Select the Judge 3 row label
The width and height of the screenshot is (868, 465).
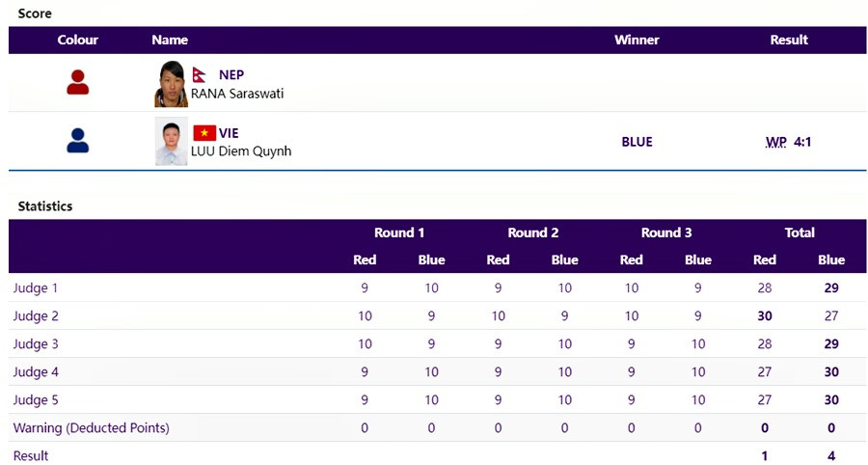coord(36,343)
